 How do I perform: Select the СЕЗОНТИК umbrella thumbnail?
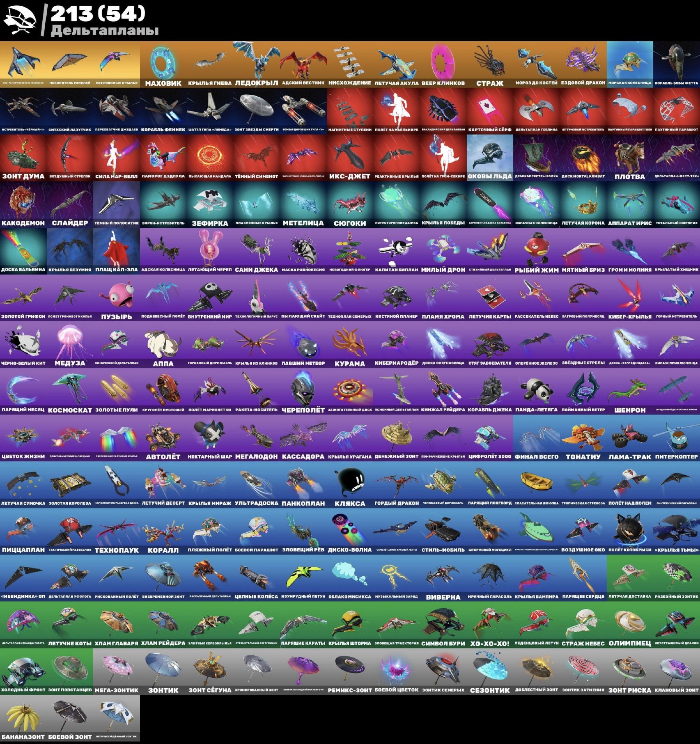pyautogui.click(x=490, y=671)
